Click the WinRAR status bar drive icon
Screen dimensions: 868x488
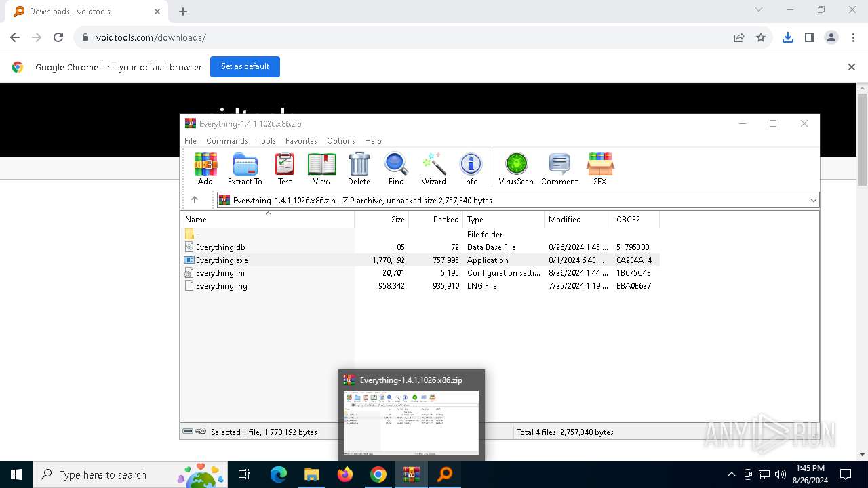188,432
